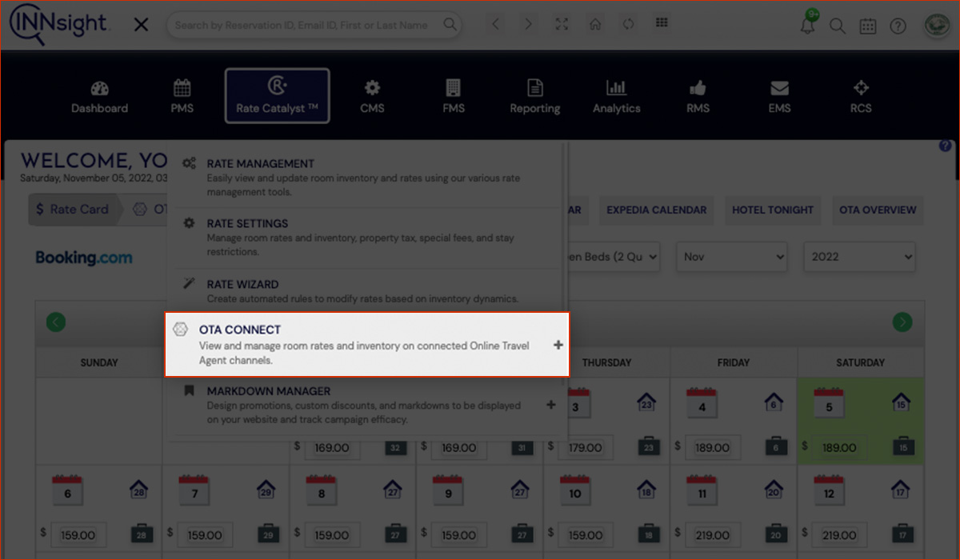Click the apps grid icon
This screenshot has width=960, height=560.
pos(662,23)
